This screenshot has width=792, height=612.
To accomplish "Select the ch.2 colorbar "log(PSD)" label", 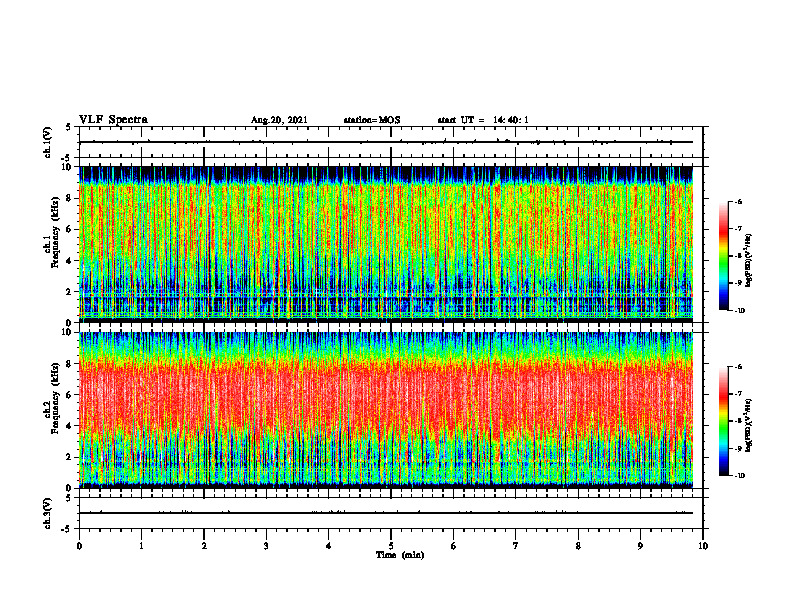I will click(x=749, y=425).
